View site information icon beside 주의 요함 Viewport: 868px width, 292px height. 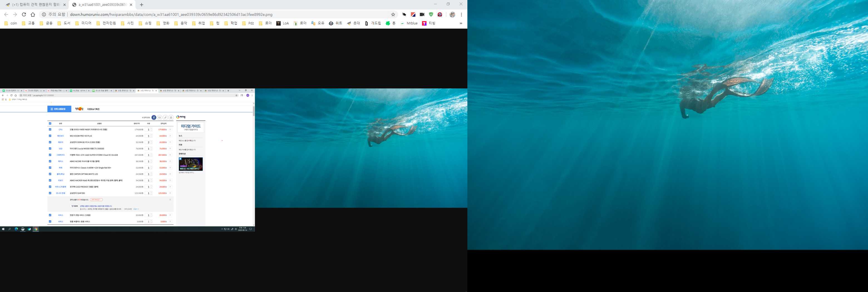(44, 14)
